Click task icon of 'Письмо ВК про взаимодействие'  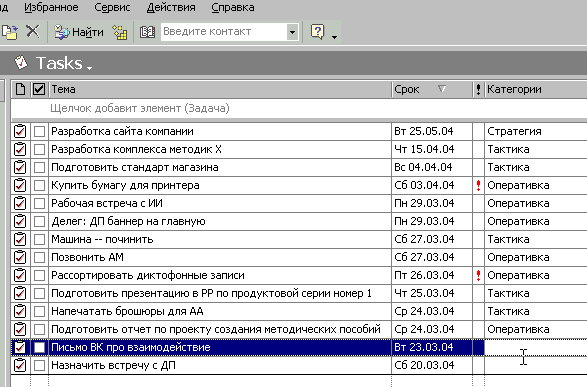(x=20, y=347)
